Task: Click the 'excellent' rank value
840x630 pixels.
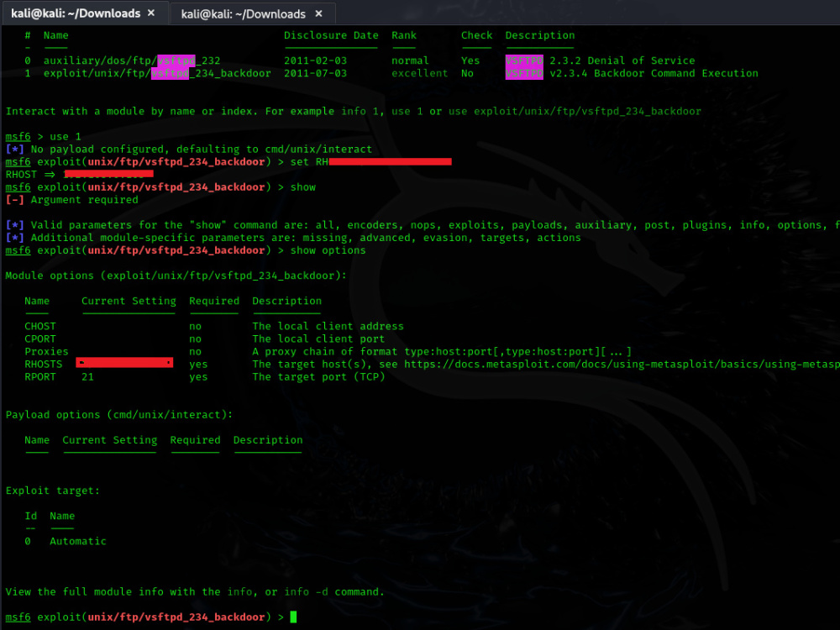Action: (419, 73)
